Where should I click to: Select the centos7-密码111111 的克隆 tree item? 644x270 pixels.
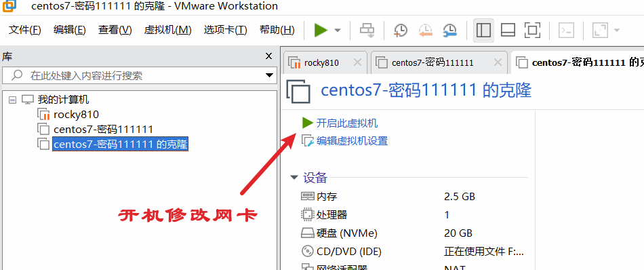(121, 144)
